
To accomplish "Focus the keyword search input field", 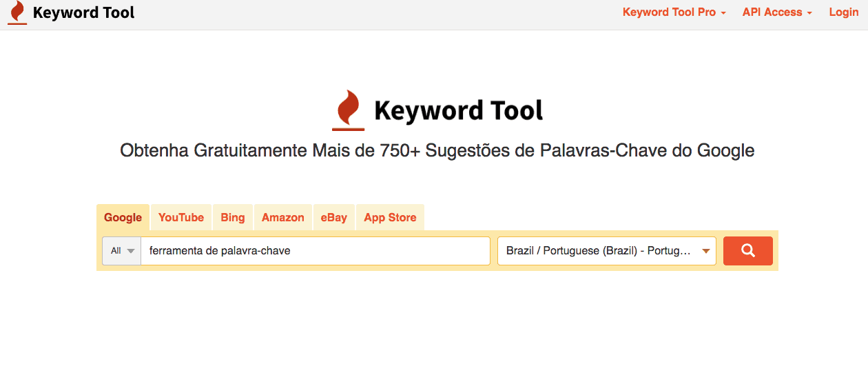I will coord(316,251).
